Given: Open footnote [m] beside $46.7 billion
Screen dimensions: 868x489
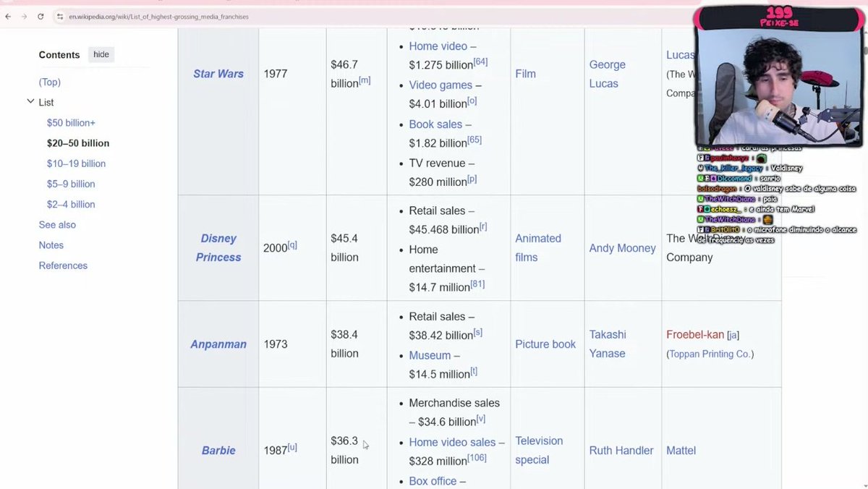Looking at the screenshot, I should [x=365, y=80].
